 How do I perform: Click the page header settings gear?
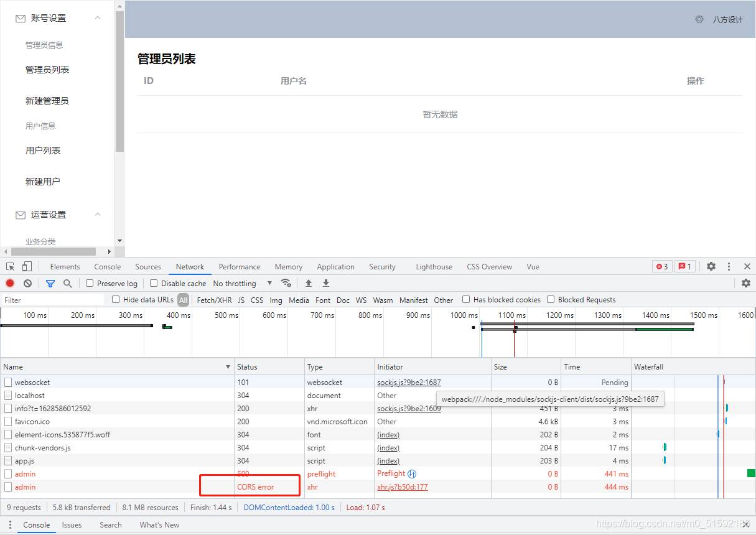tap(699, 19)
